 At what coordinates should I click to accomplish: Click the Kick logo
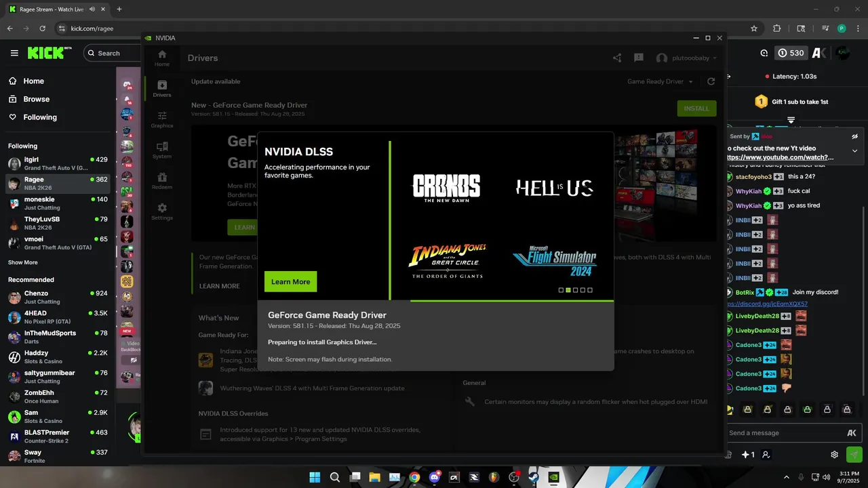50,53
